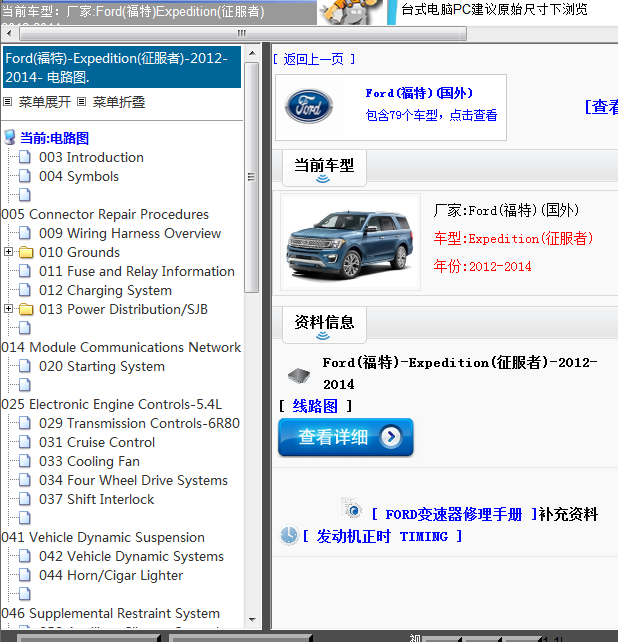Open the FORD变速器修理手册 link
This screenshot has height=642, width=618.
coord(454,514)
